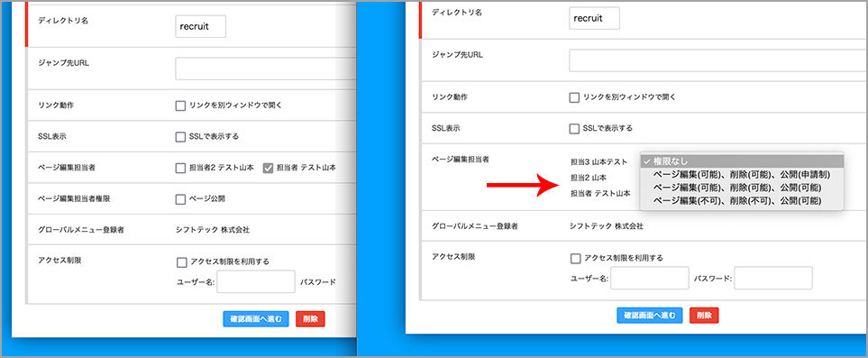Click シフトテック 株式会社 text in left window

tap(213, 229)
